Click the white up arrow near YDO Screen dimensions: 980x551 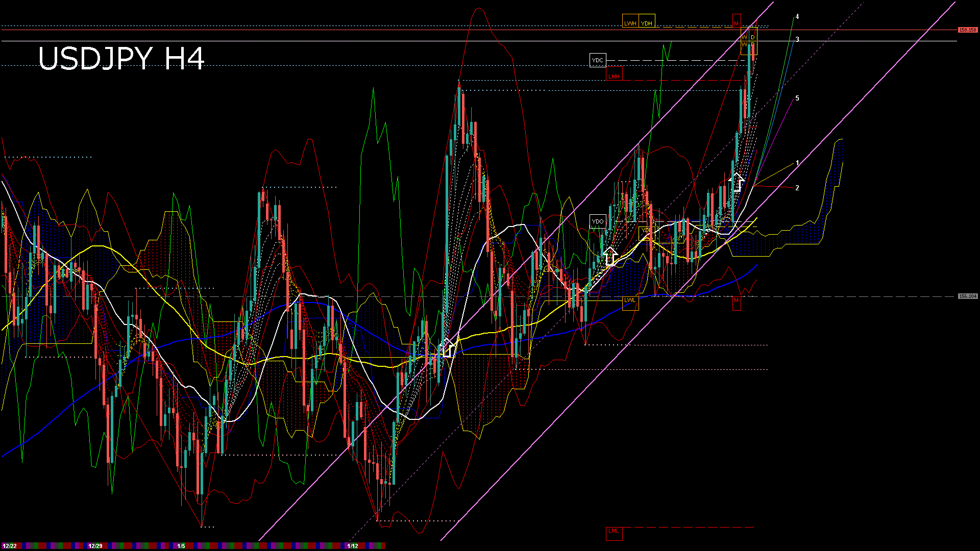610,256
